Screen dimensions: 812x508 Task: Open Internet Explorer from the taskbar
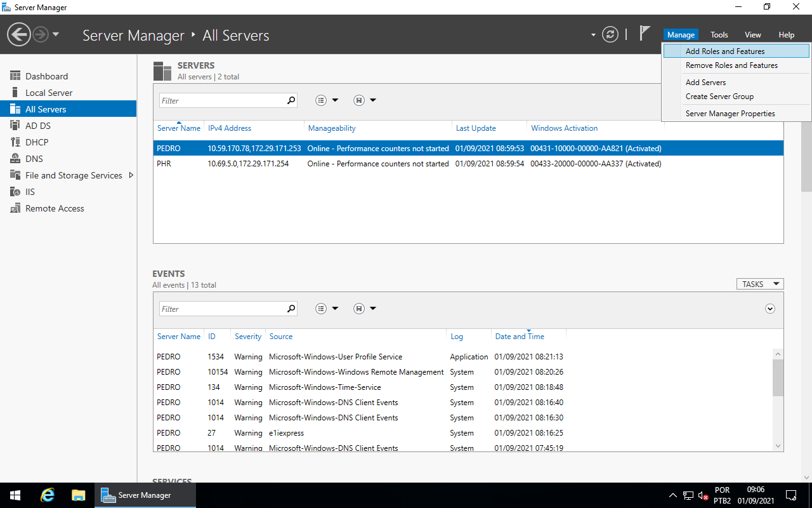(x=48, y=495)
